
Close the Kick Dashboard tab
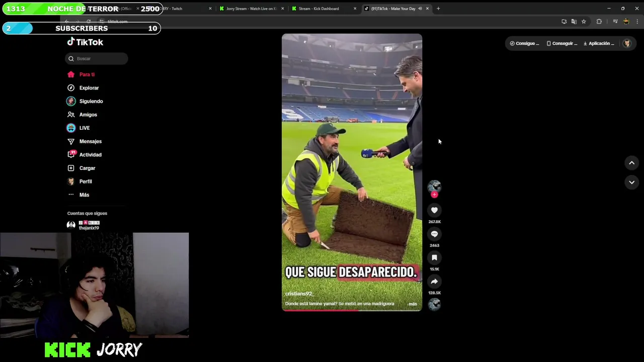pyautogui.click(x=355, y=9)
